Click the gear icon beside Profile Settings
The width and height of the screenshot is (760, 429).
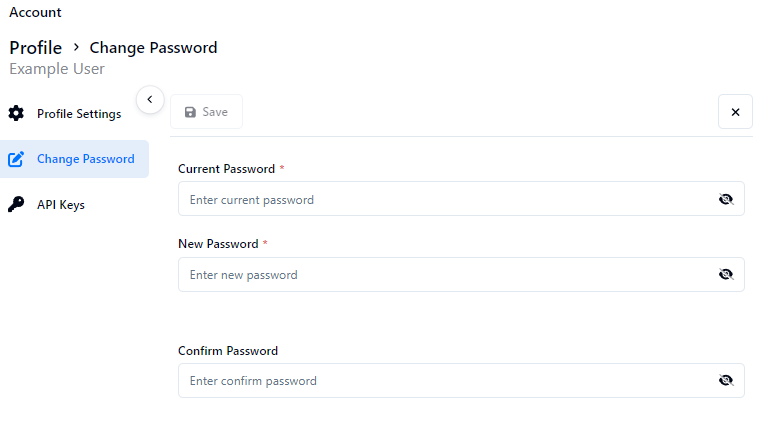pyautogui.click(x=16, y=113)
